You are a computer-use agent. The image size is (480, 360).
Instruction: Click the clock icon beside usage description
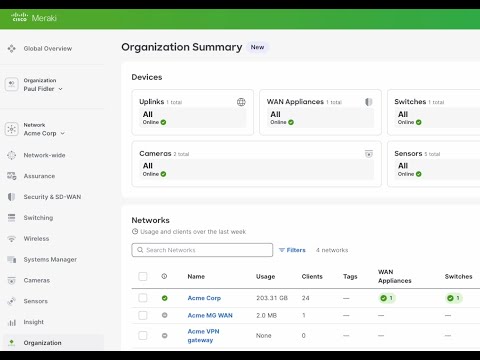point(135,231)
